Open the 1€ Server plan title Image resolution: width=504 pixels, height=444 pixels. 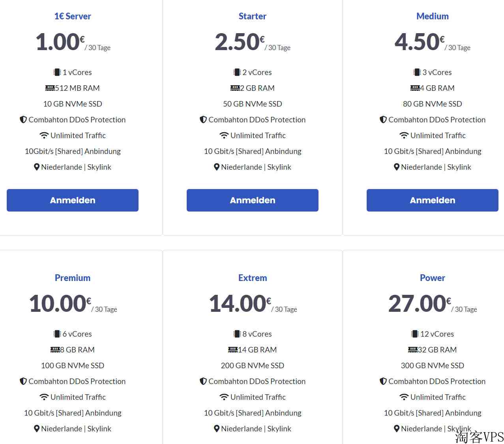[73, 16]
